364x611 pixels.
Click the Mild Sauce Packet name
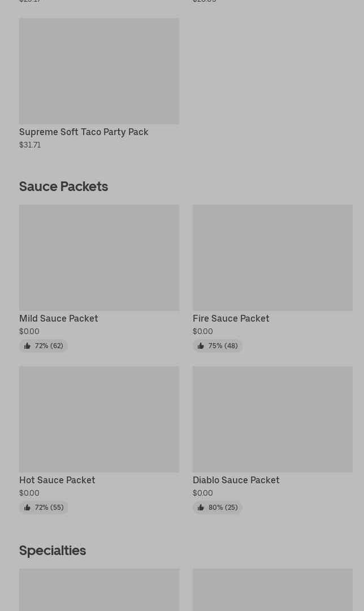(59, 318)
